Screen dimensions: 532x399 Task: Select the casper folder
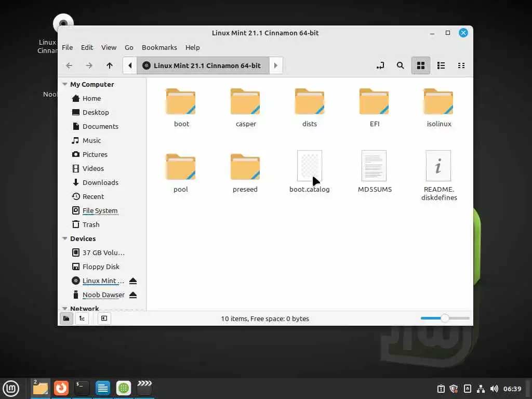[x=246, y=107]
